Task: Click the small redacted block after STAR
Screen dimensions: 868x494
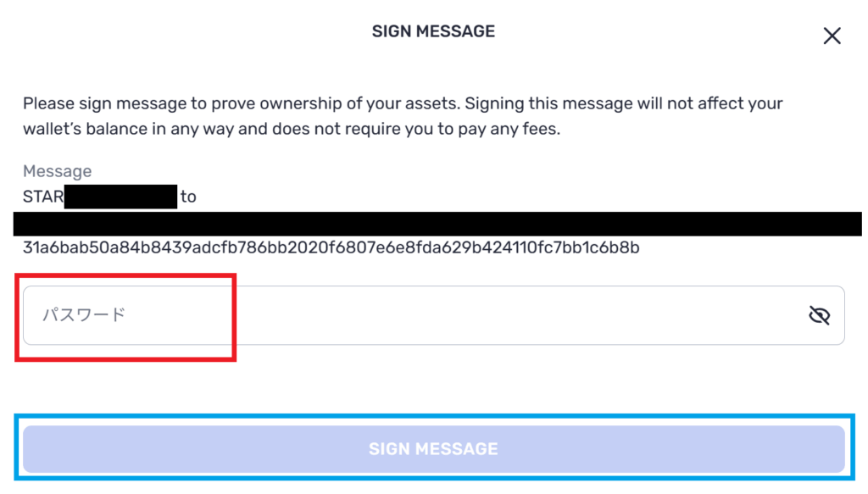Action: [x=120, y=197]
